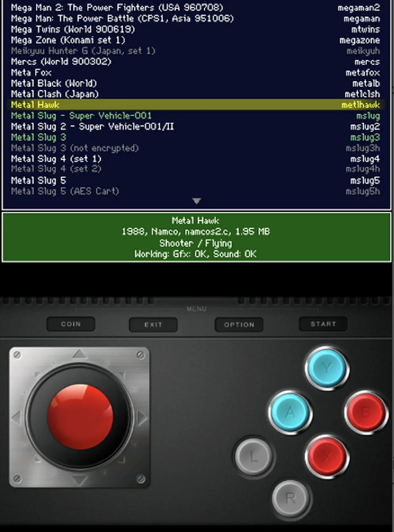Tap the blue A gamepad button
This screenshot has height=532, width=394.
[x=290, y=413]
